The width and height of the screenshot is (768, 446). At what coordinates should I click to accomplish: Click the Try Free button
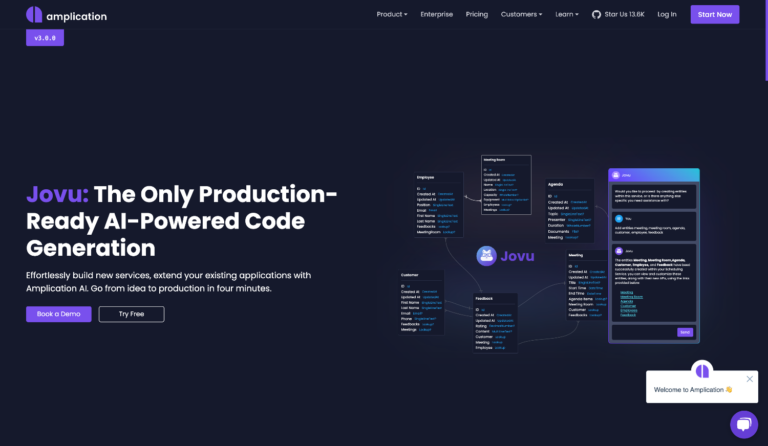[x=131, y=314]
